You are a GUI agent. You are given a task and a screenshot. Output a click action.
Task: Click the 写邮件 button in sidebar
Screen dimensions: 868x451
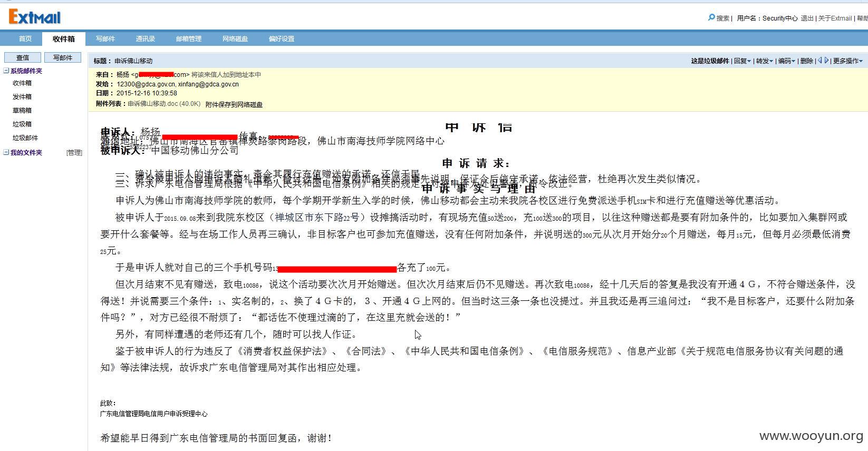click(63, 57)
